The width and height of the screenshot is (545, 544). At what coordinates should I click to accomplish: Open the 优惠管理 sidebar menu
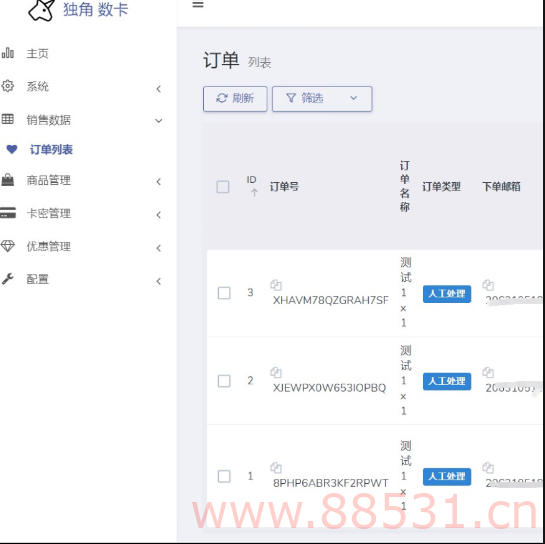49,246
